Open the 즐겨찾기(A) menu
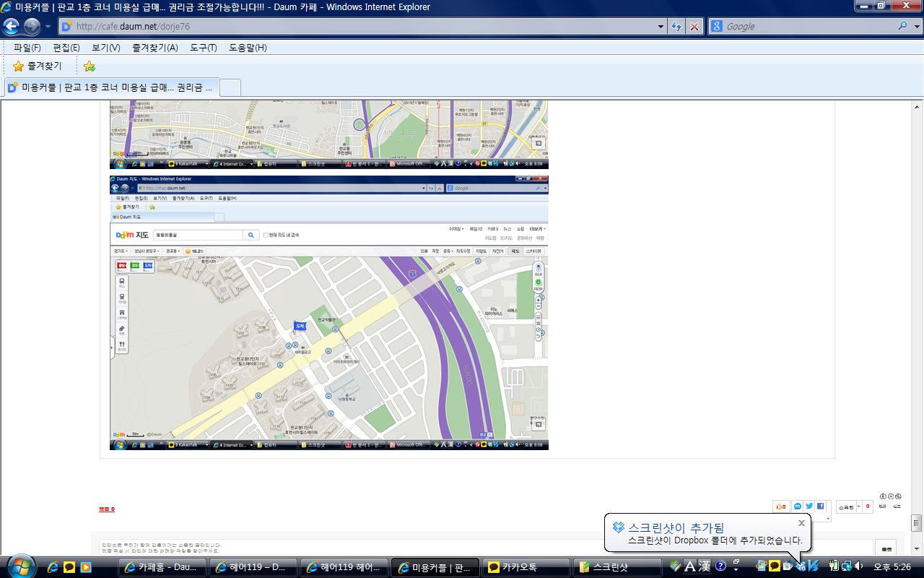The height and width of the screenshot is (578, 924). [155, 48]
